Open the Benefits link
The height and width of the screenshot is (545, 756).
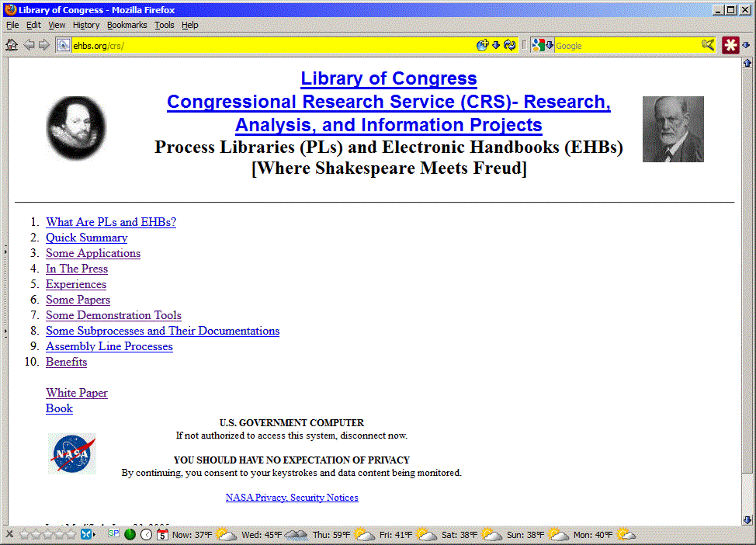coord(67,362)
